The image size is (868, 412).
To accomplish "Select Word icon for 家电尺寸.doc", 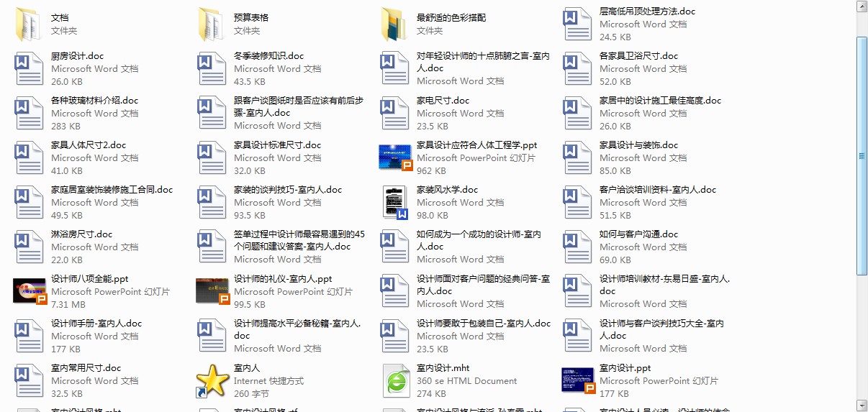I will [x=395, y=114].
